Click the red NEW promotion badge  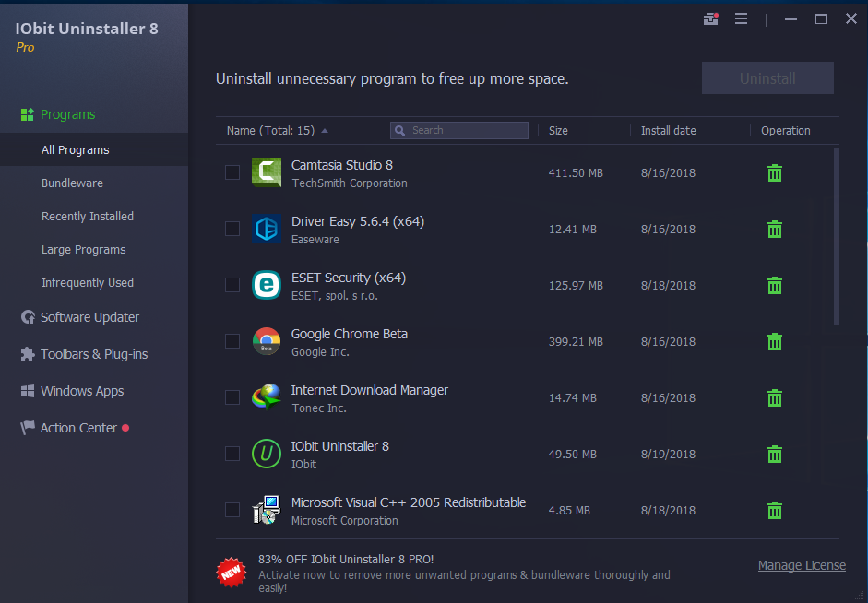tap(231, 572)
